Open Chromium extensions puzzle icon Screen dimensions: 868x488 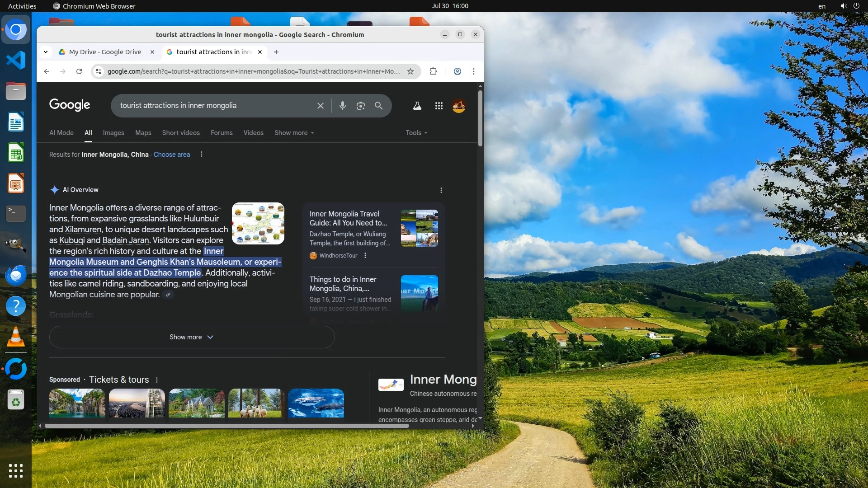[433, 71]
